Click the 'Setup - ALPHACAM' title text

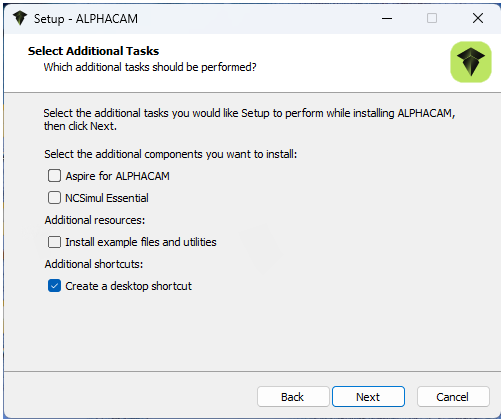coord(86,19)
